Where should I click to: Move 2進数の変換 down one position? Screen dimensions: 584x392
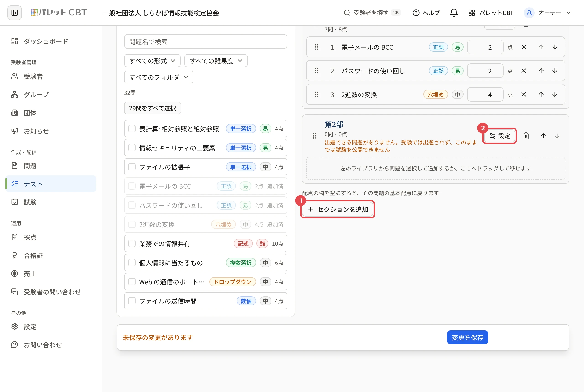pyautogui.click(x=555, y=95)
